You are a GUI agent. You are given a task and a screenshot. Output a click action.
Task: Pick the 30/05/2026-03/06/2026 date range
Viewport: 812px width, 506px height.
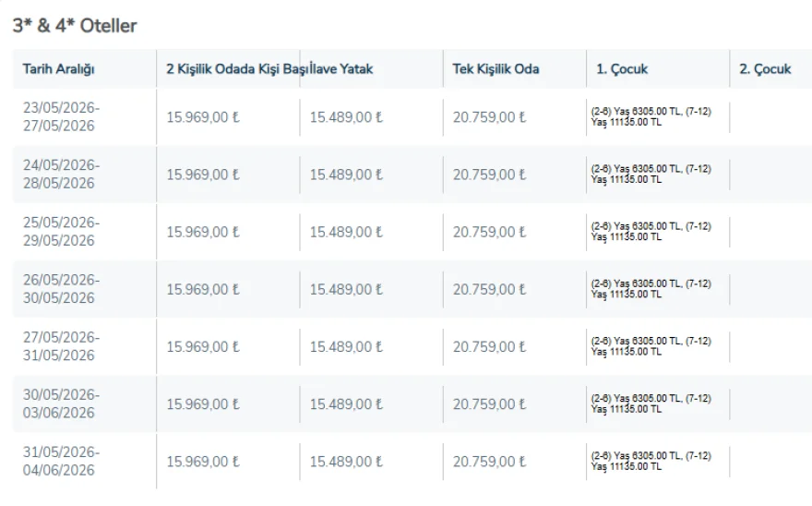pyautogui.click(x=62, y=403)
